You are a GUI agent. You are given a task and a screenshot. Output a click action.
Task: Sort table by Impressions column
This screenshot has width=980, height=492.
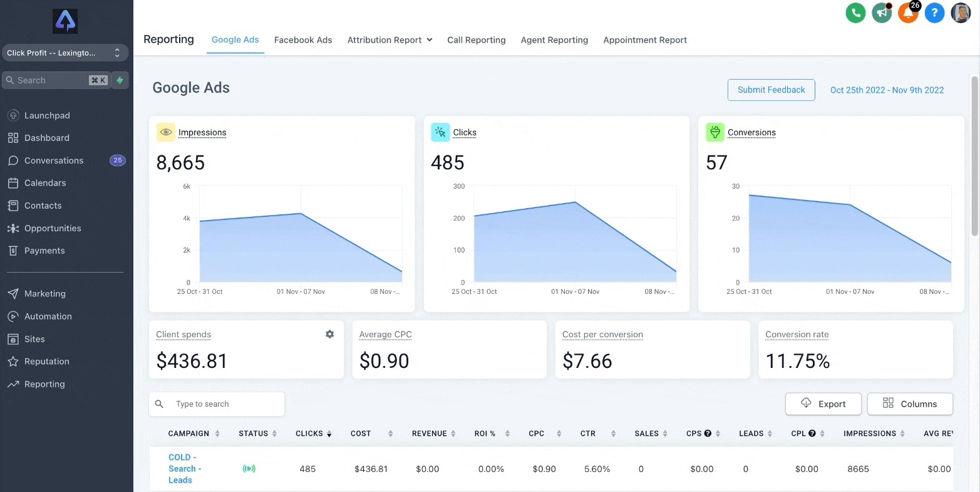(x=875, y=434)
